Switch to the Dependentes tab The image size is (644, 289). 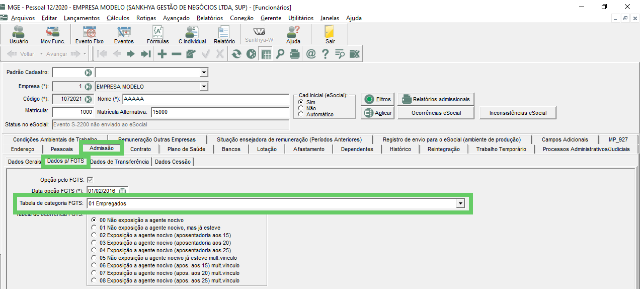pos(357,149)
